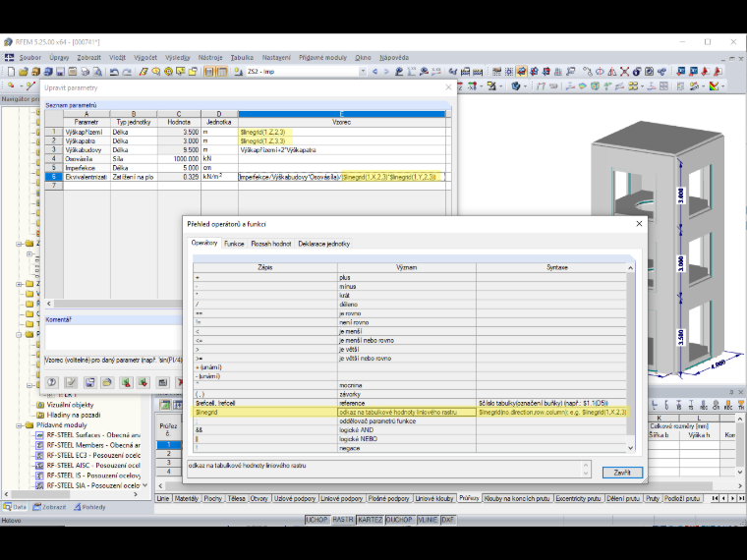Select RF-STEEL AISC module in navigator tree
Image resolution: width=747 pixels, height=560 pixels.
pyautogui.click(x=93, y=466)
